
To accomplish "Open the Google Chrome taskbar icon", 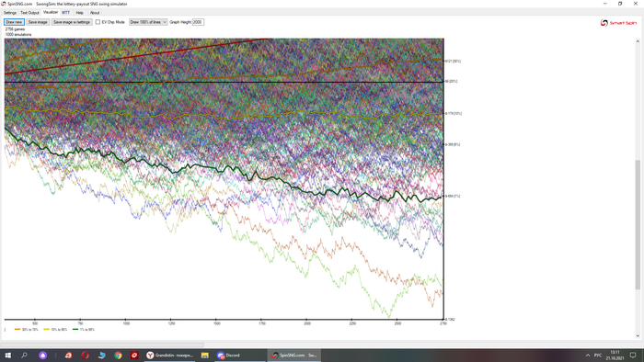I will click(118, 355).
